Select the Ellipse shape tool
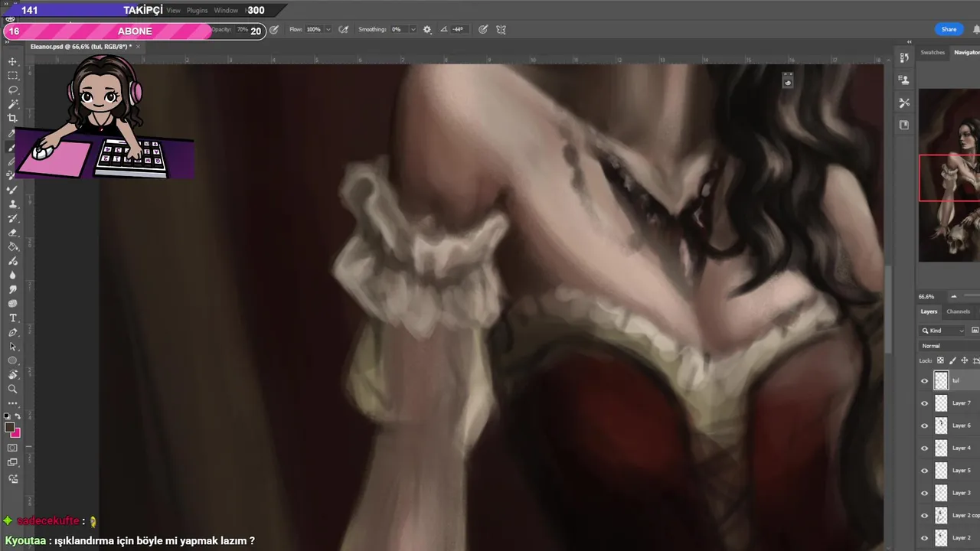 pos(12,360)
